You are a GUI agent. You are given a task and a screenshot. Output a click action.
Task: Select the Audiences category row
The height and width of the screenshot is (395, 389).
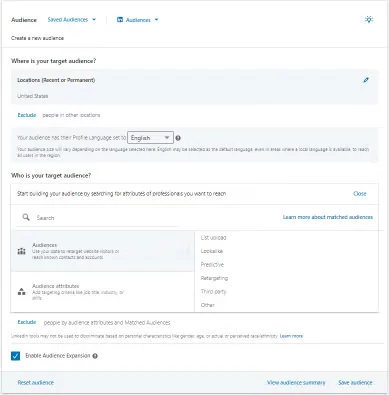pyautogui.click(x=103, y=251)
